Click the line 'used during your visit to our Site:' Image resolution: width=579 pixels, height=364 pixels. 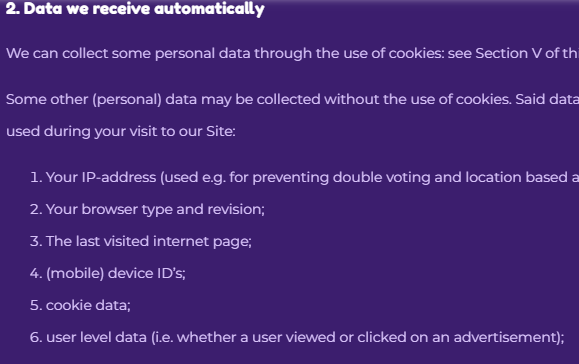[121, 131]
